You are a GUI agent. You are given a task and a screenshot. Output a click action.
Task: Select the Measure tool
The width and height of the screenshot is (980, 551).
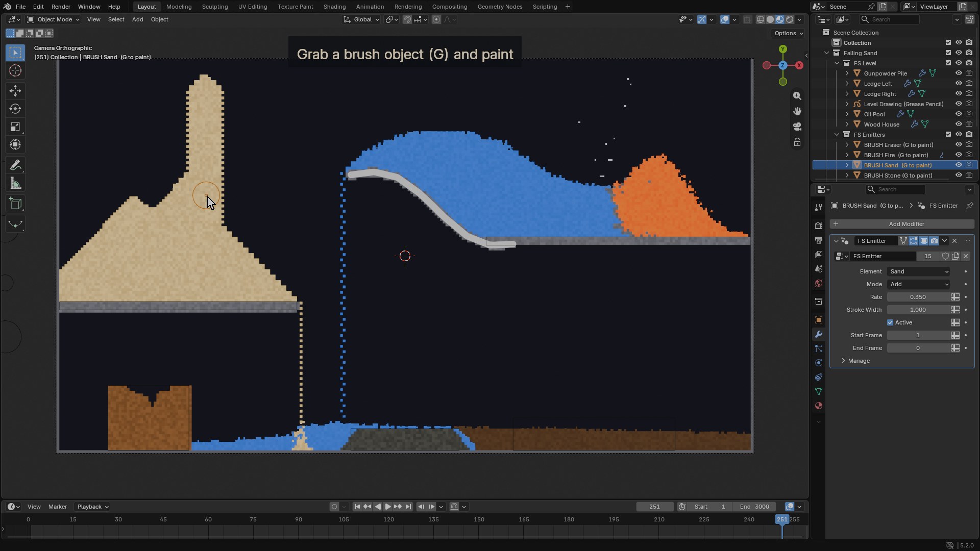(x=15, y=183)
